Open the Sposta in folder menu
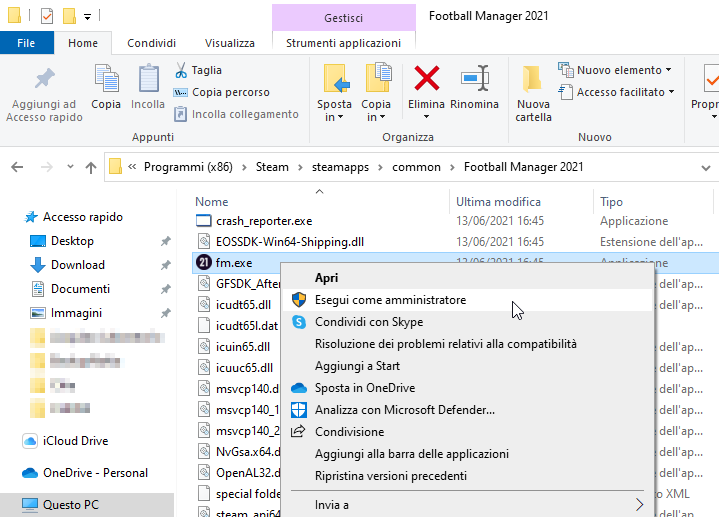This screenshot has width=719, height=517. [334, 94]
